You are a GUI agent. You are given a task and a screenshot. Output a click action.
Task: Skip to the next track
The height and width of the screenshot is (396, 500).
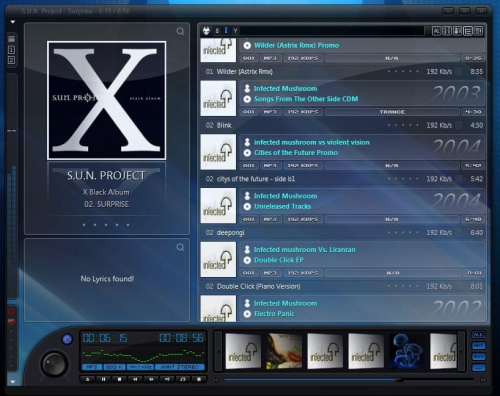[151, 379]
